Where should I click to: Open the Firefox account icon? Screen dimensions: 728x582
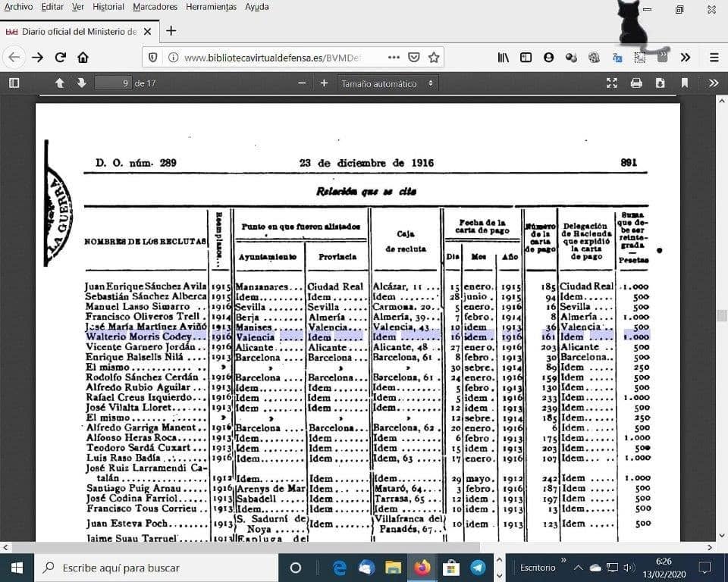point(548,58)
